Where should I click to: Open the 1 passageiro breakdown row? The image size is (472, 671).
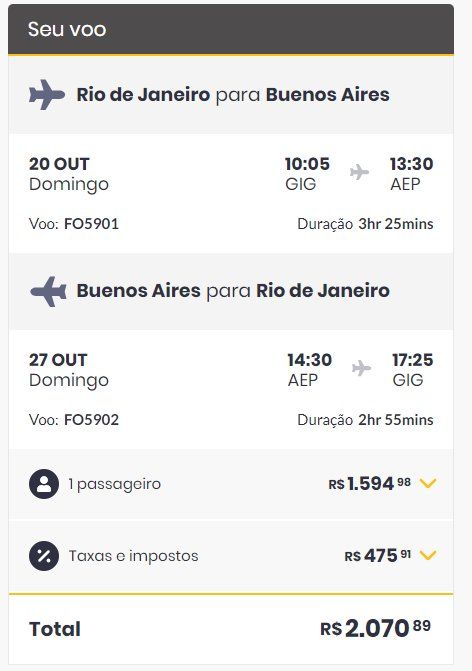point(231,484)
